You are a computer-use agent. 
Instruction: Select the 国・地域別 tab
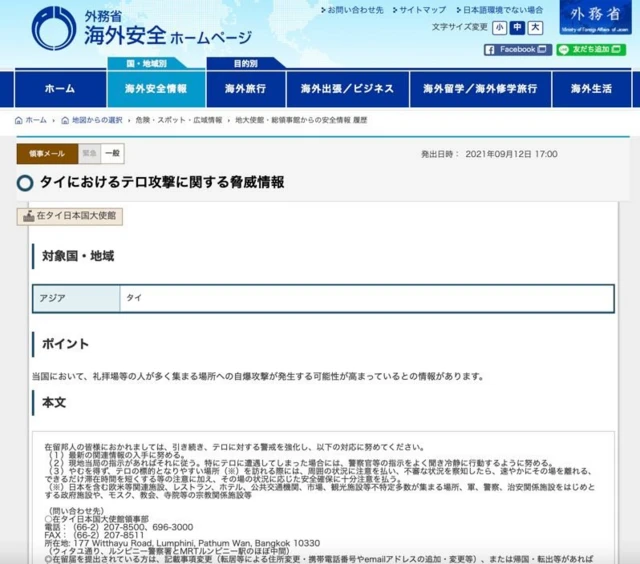point(147,64)
